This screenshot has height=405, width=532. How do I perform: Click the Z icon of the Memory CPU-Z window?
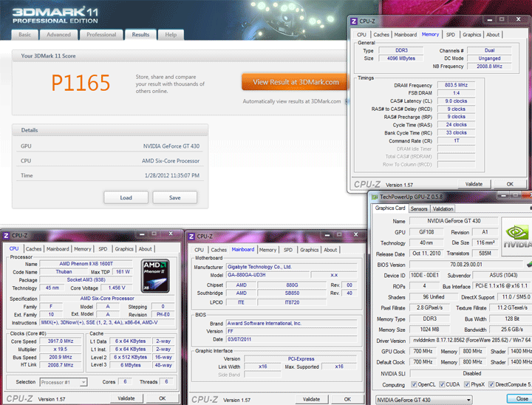coord(354,21)
